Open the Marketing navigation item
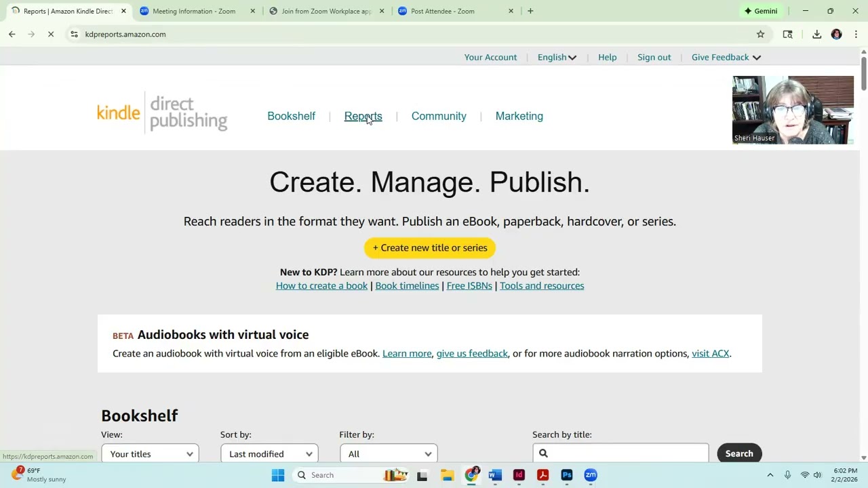 click(x=519, y=116)
